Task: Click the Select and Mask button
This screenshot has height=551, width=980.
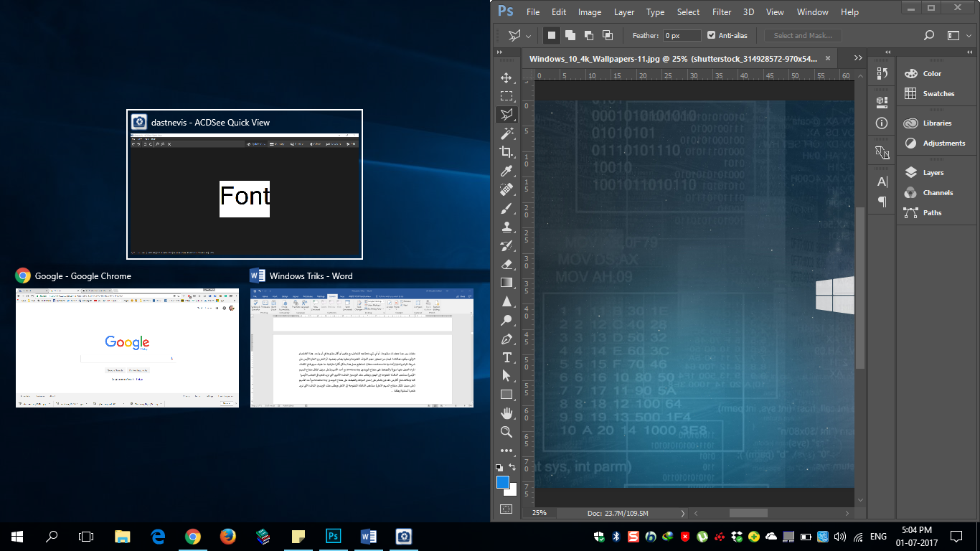Action: click(x=803, y=35)
